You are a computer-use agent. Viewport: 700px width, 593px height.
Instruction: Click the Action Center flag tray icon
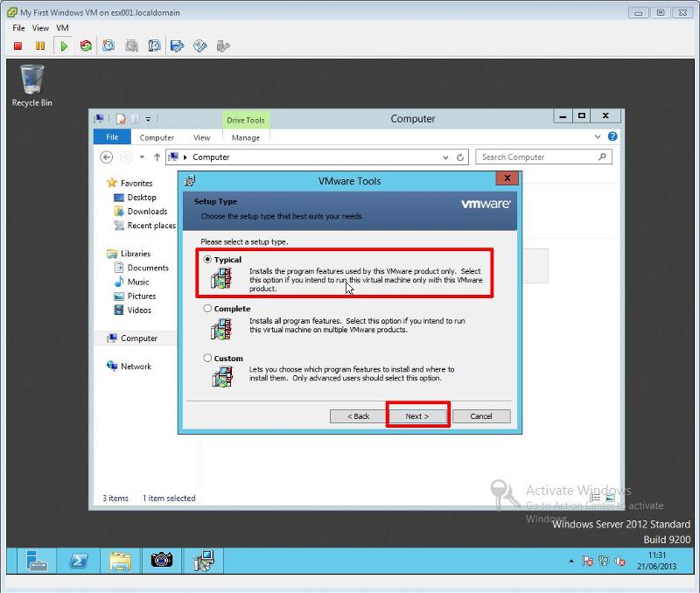(x=587, y=561)
